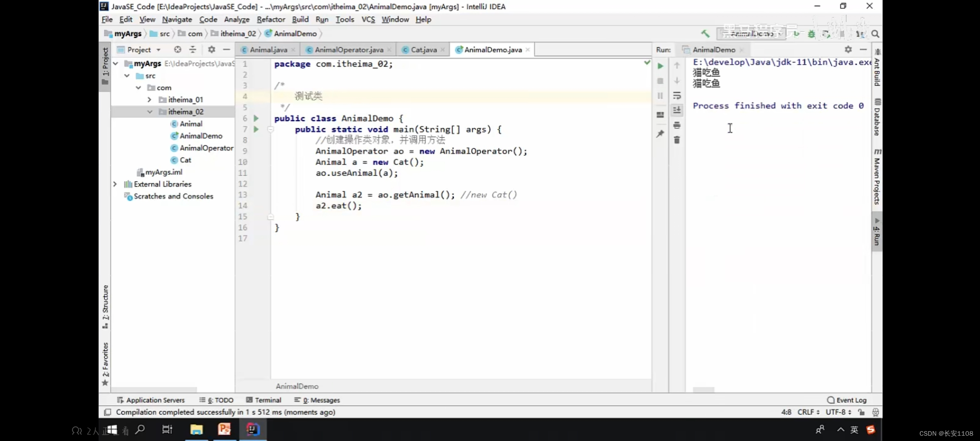Open 6: TODO tool window
Screen dimensions: 980x441
point(216,400)
